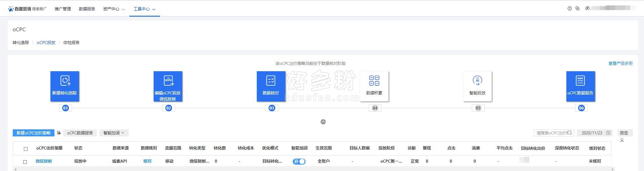The height and width of the screenshot is (171, 644).
Task: Check the 微信复制 row checkbox
Action: (25, 162)
